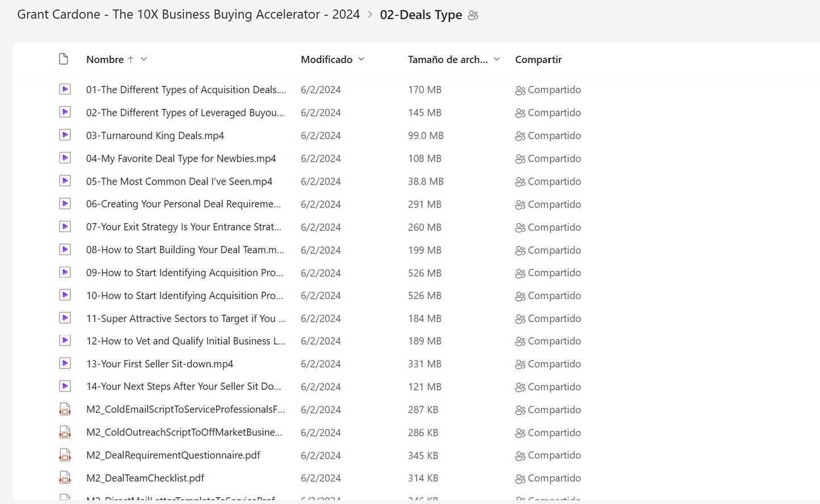The width and height of the screenshot is (820, 504).
Task: Click PDF icon for M2_DealTeamChecklist.pdf
Action: pyautogui.click(x=65, y=478)
